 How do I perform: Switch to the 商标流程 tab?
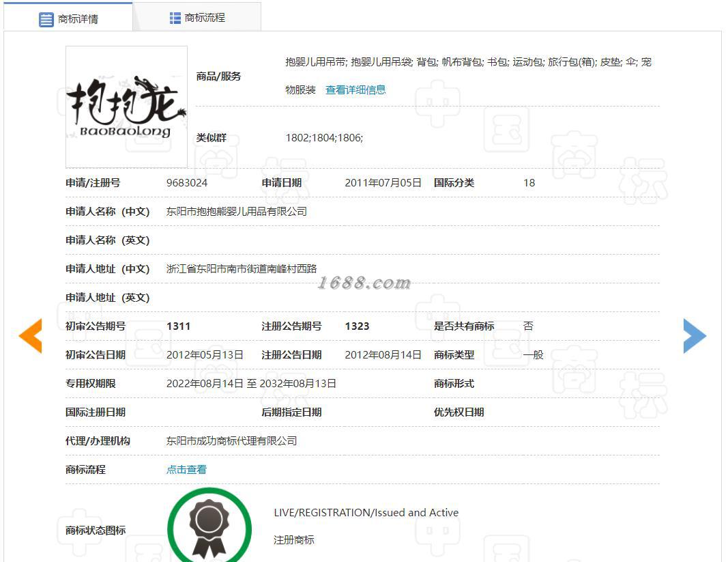click(x=197, y=18)
